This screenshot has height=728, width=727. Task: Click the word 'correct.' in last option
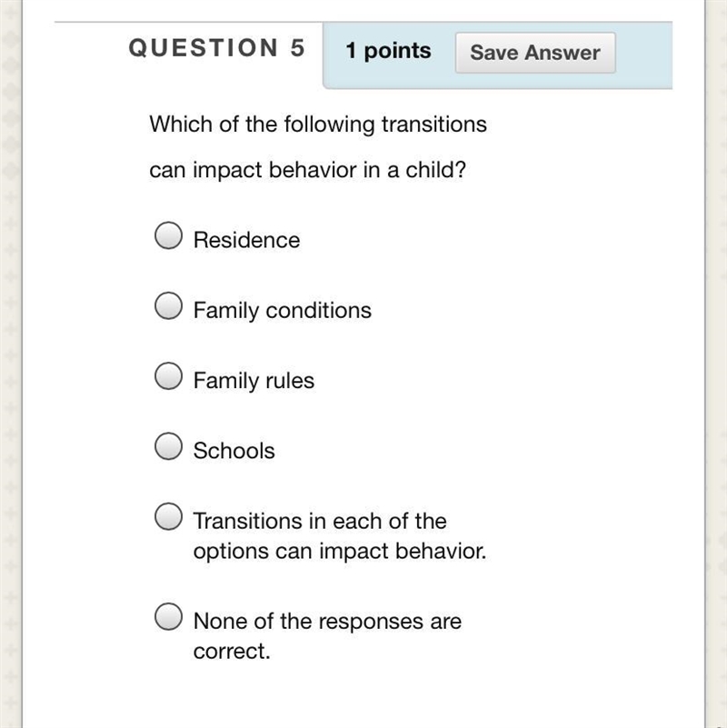point(232,651)
